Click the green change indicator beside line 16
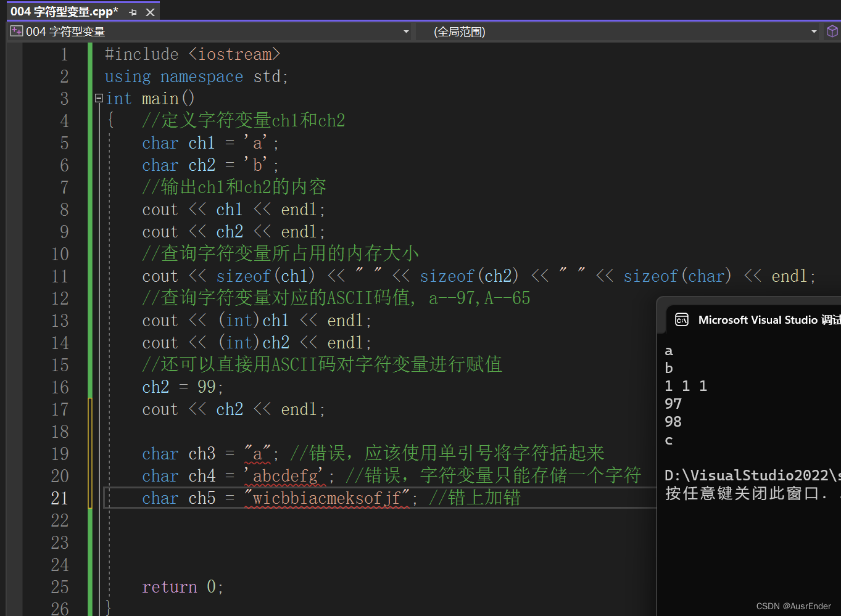Screen dimensions: 841x616 point(91,387)
